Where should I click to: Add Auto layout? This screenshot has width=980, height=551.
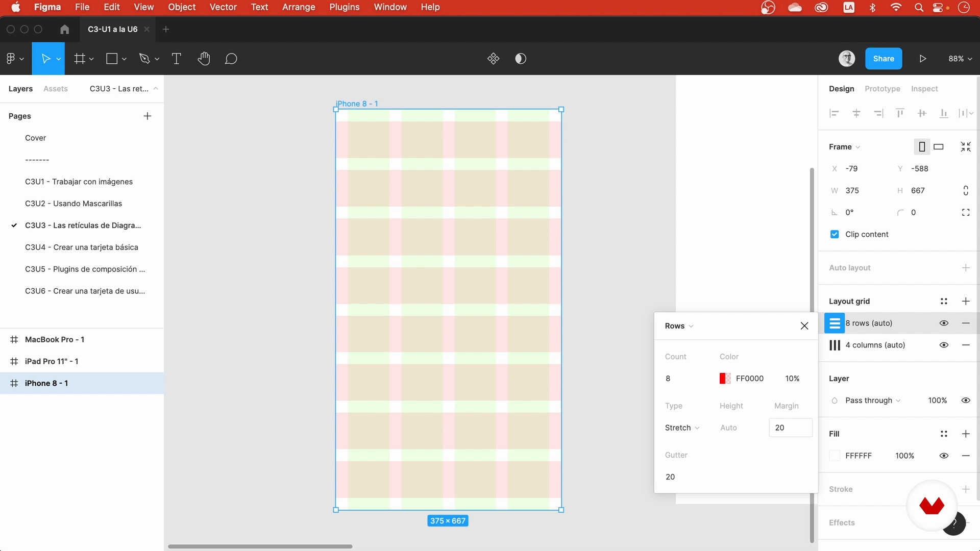tap(966, 268)
